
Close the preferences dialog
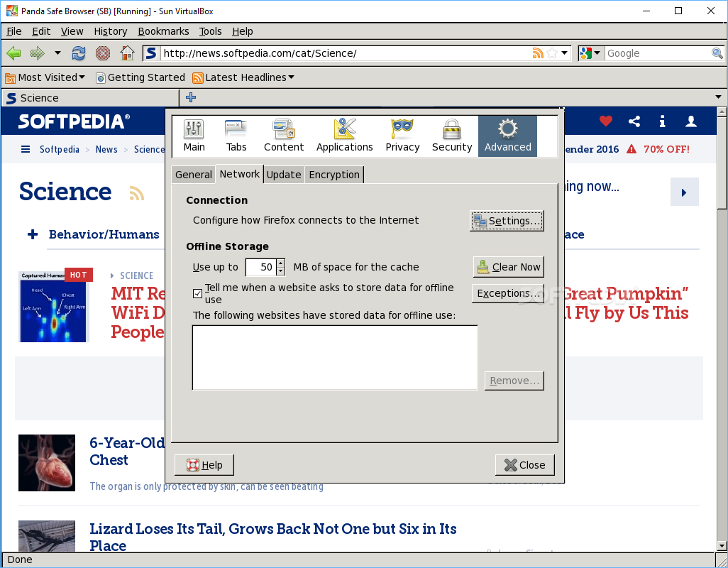coord(524,465)
